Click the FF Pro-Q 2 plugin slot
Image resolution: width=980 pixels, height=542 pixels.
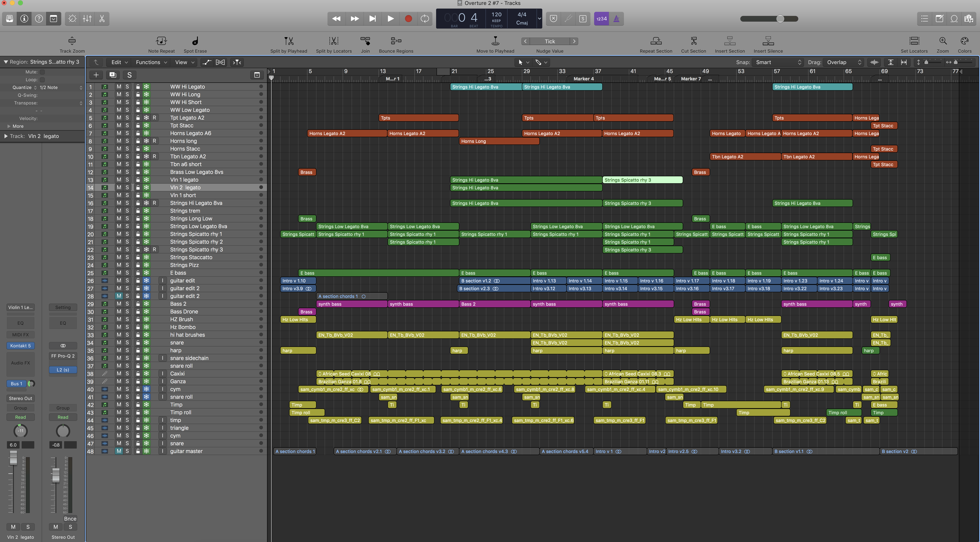pyautogui.click(x=63, y=356)
